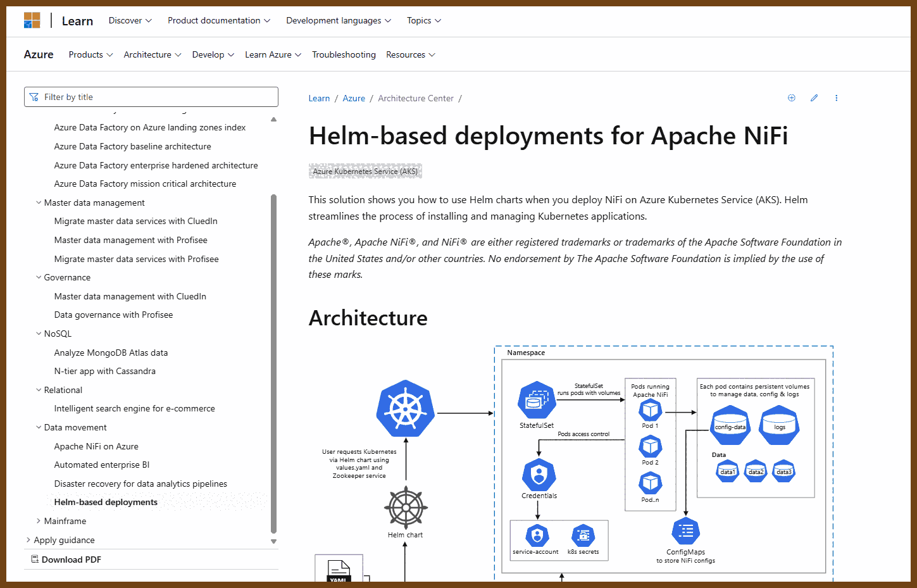Open the Products dropdown in Azure bar

[x=91, y=54]
